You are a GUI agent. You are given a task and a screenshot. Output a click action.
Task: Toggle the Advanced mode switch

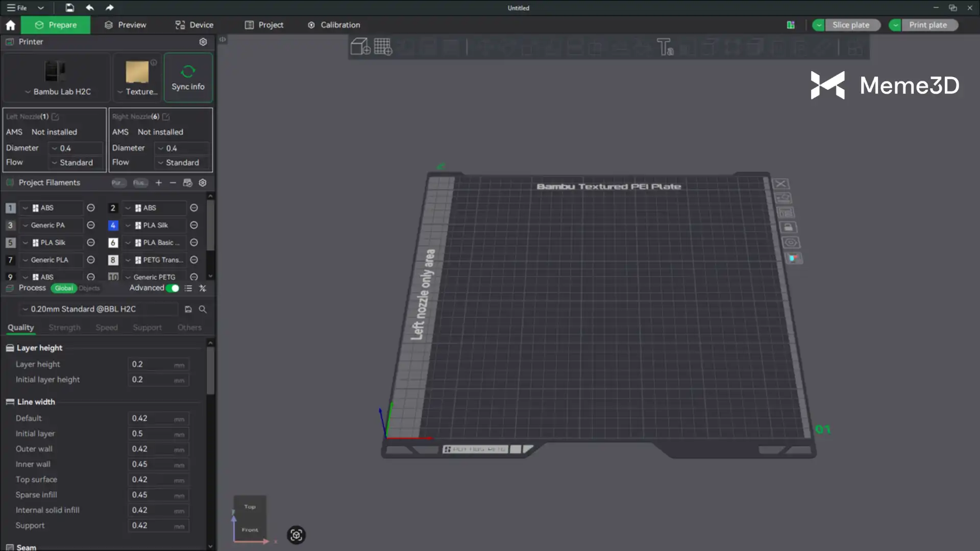[173, 288]
